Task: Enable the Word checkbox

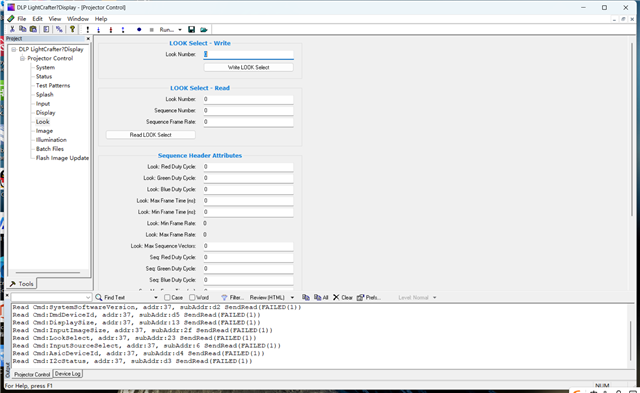Action: tap(192, 298)
